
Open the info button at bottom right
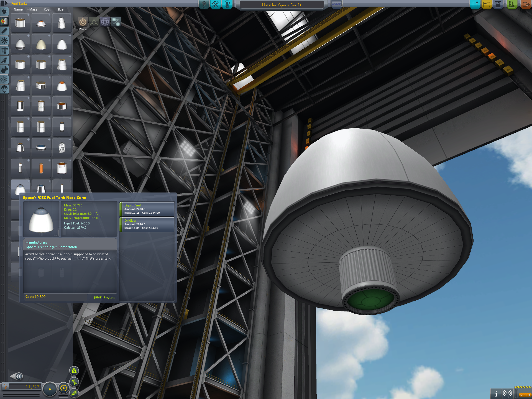click(496, 393)
